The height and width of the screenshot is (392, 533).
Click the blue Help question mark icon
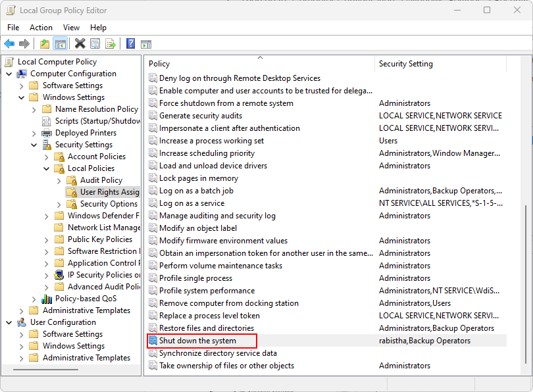coord(130,43)
